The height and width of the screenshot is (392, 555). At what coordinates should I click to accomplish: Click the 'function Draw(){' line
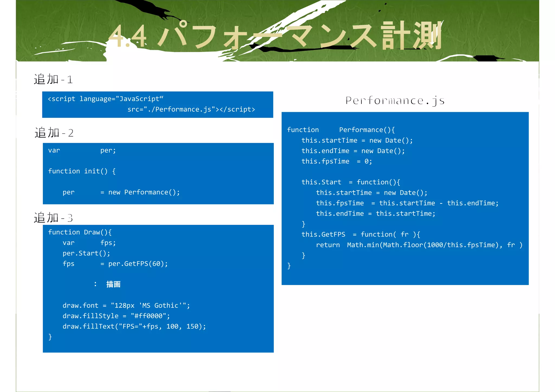coord(80,232)
